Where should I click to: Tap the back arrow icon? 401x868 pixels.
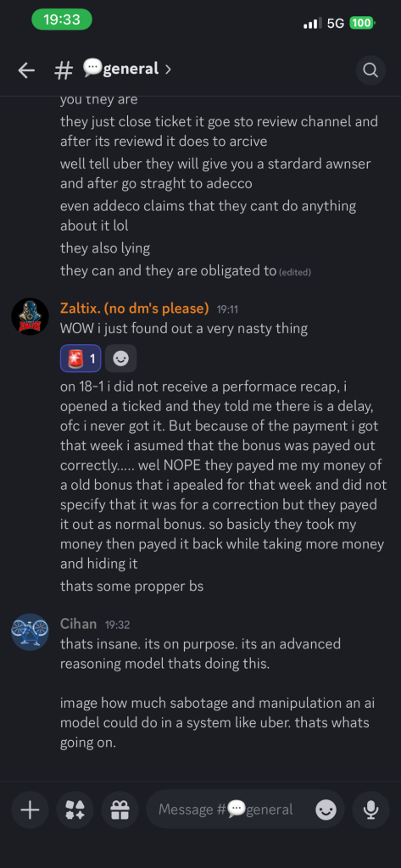tap(26, 70)
